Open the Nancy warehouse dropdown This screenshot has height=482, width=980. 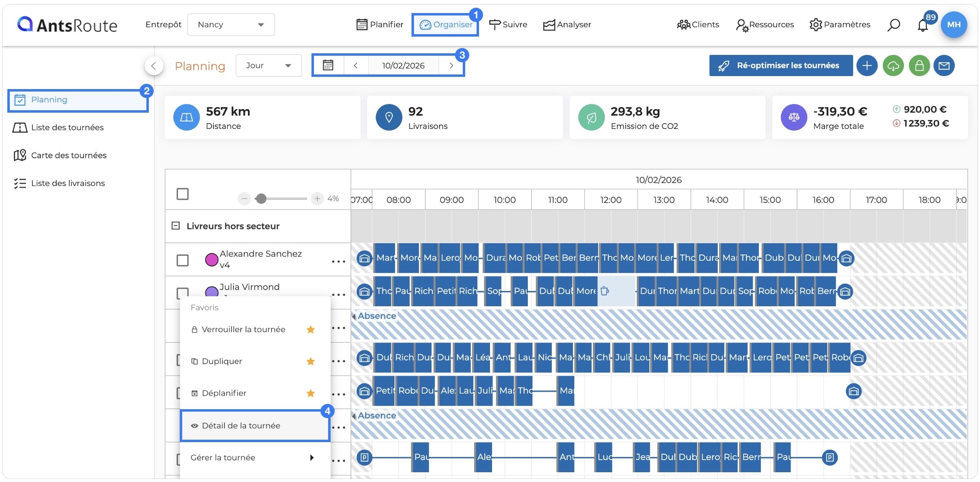[x=231, y=24]
